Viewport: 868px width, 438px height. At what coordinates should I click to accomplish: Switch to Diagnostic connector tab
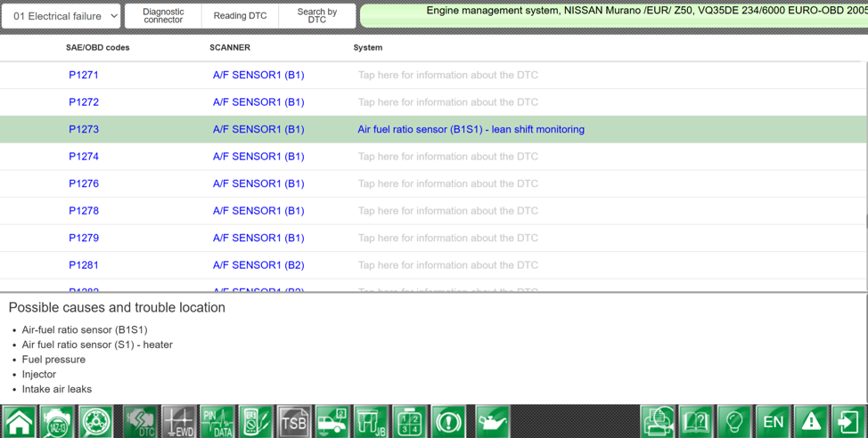coord(163,16)
